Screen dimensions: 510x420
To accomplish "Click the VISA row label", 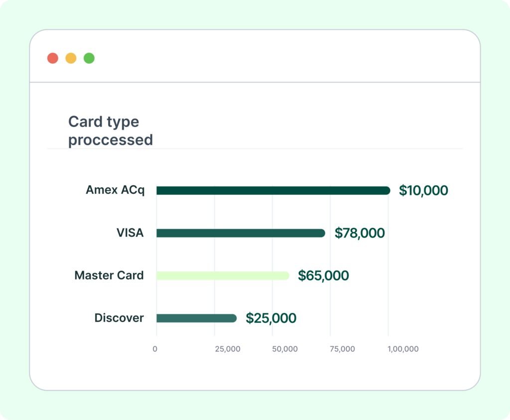I will (x=130, y=233).
